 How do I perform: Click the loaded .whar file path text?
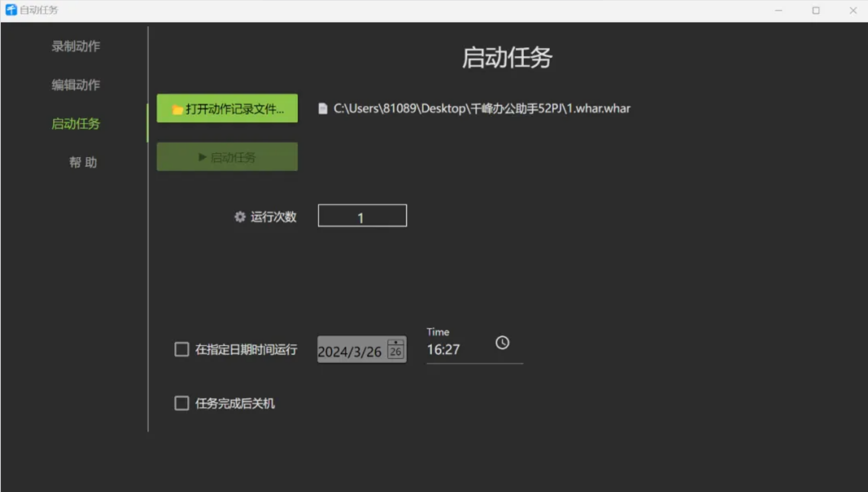pyautogui.click(x=482, y=108)
